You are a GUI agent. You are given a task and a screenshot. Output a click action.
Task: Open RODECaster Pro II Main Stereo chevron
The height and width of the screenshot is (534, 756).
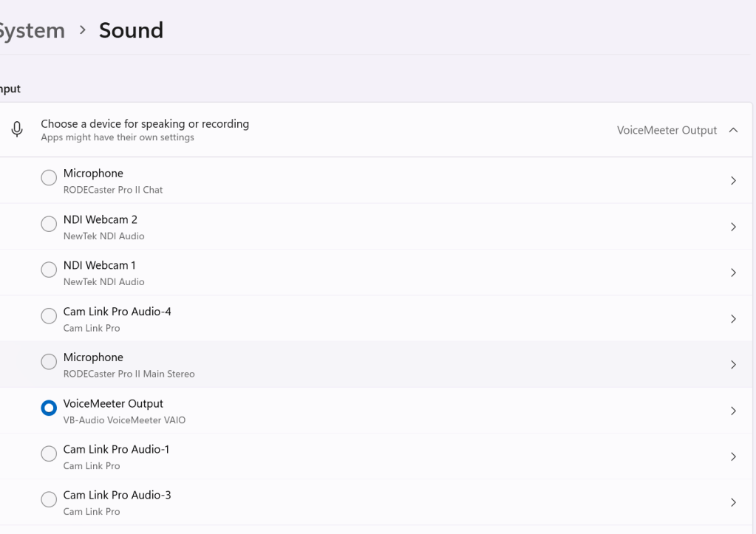[733, 365]
